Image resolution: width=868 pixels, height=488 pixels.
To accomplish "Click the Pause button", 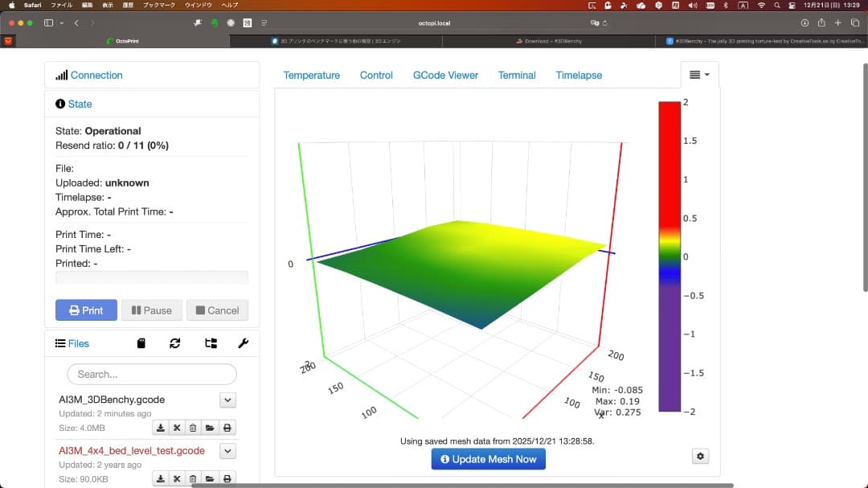I will (x=151, y=310).
